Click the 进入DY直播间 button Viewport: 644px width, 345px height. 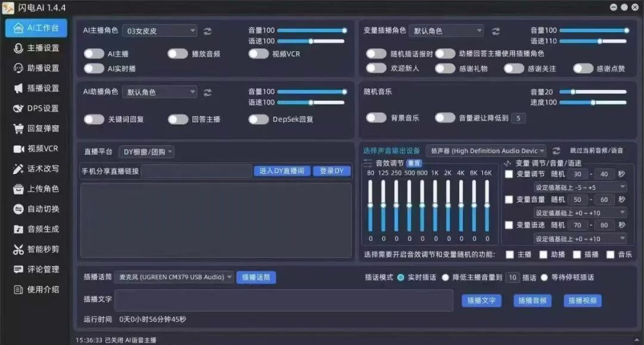(281, 171)
